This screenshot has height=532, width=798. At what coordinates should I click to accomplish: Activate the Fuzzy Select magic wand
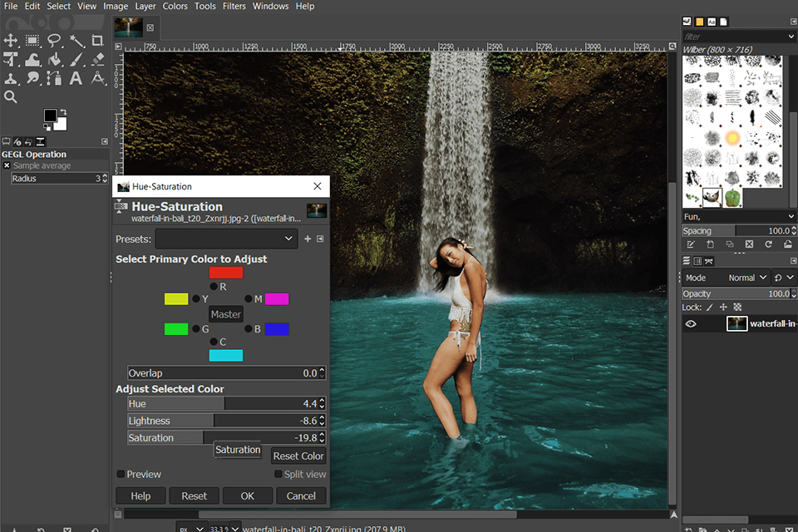coord(76,40)
